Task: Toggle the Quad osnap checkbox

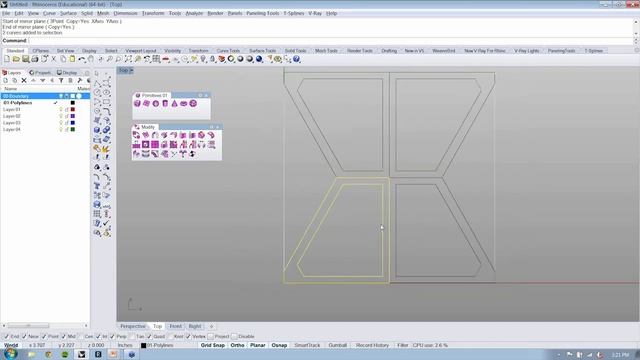Action: (x=149, y=337)
